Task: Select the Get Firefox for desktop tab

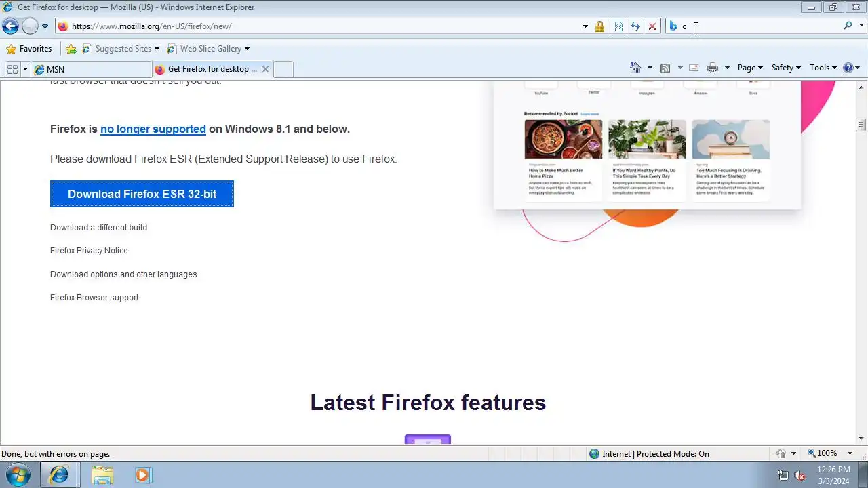Action: point(207,69)
